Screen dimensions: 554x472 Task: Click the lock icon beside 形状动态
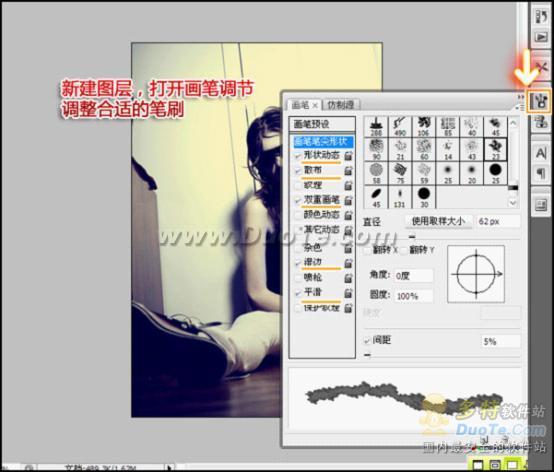point(348,155)
